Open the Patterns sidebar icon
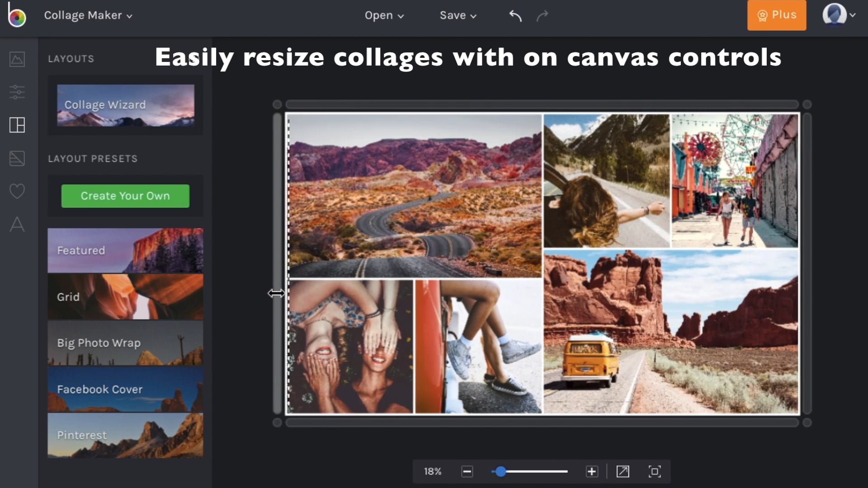This screenshot has width=868, height=488. pyautogui.click(x=17, y=158)
